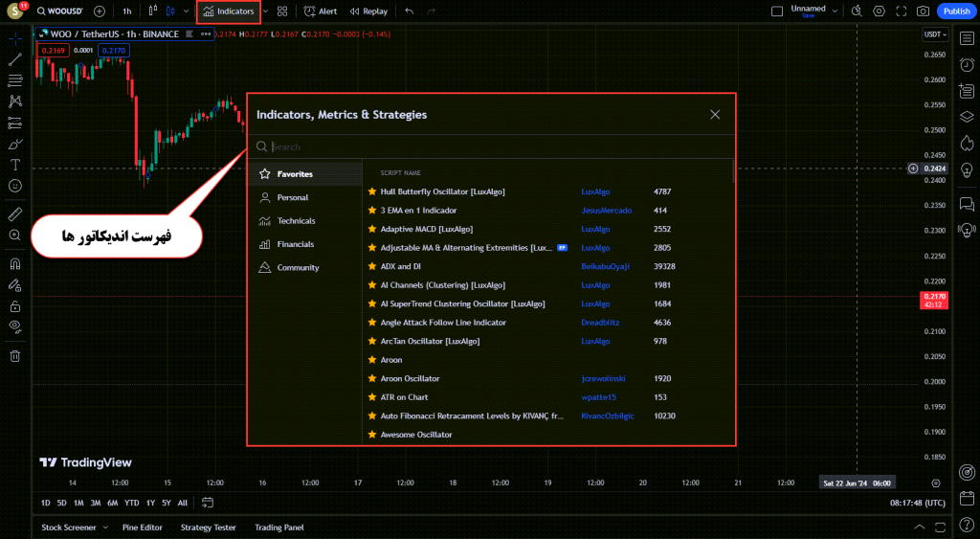Open author link JesusMercado

606,211
